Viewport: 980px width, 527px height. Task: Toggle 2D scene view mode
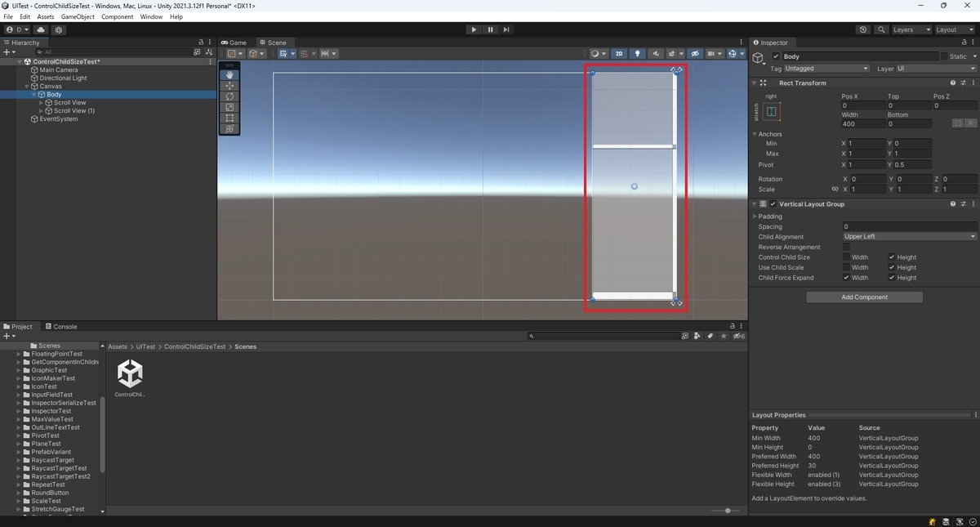click(619, 54)
